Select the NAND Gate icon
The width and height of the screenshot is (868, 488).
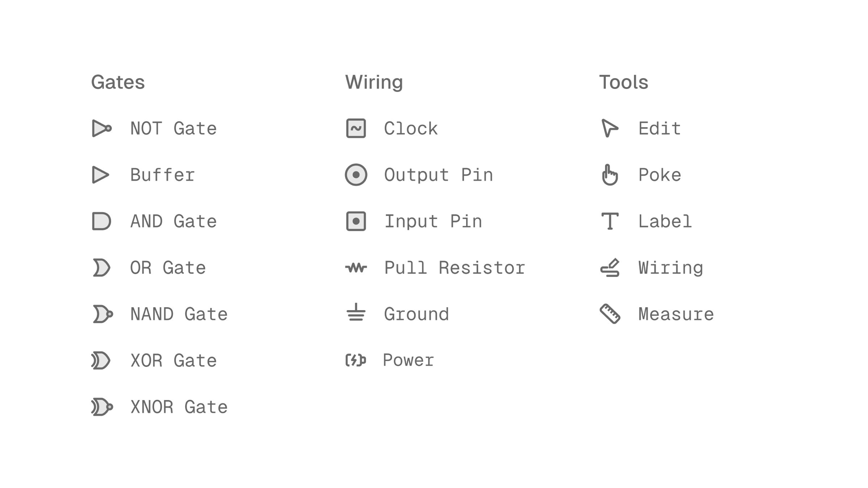click(102, 314)
